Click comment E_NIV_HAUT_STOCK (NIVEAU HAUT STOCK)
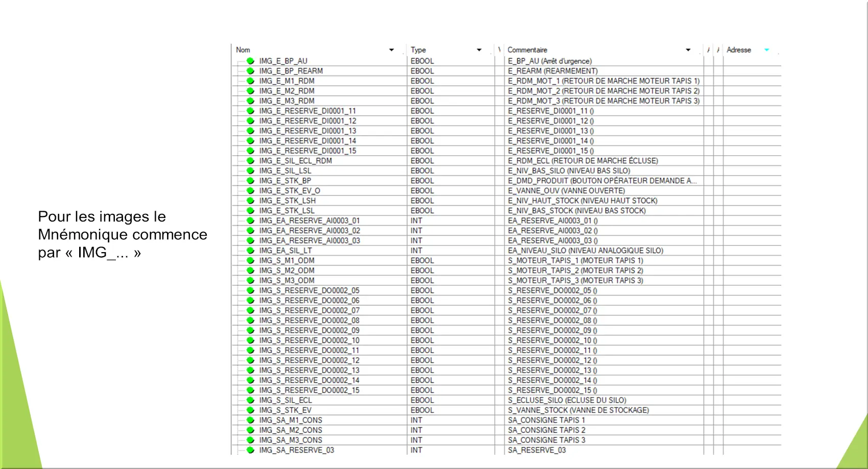The image size is (868, 469). [x=583, y=201]
